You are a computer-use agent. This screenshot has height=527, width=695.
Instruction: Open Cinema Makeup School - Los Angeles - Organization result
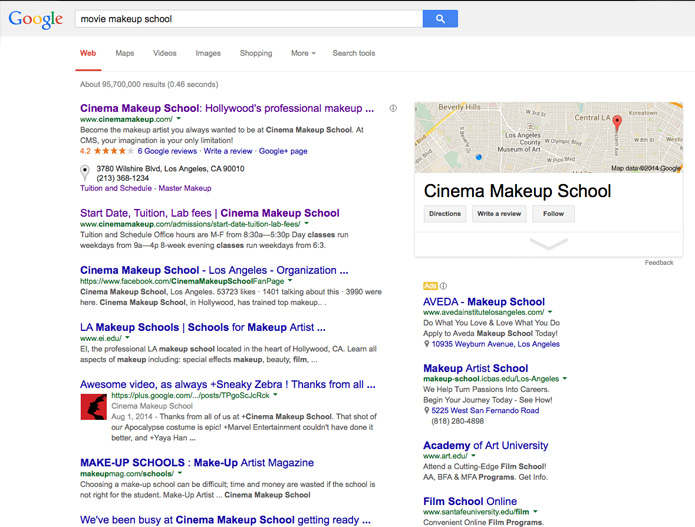214,270
